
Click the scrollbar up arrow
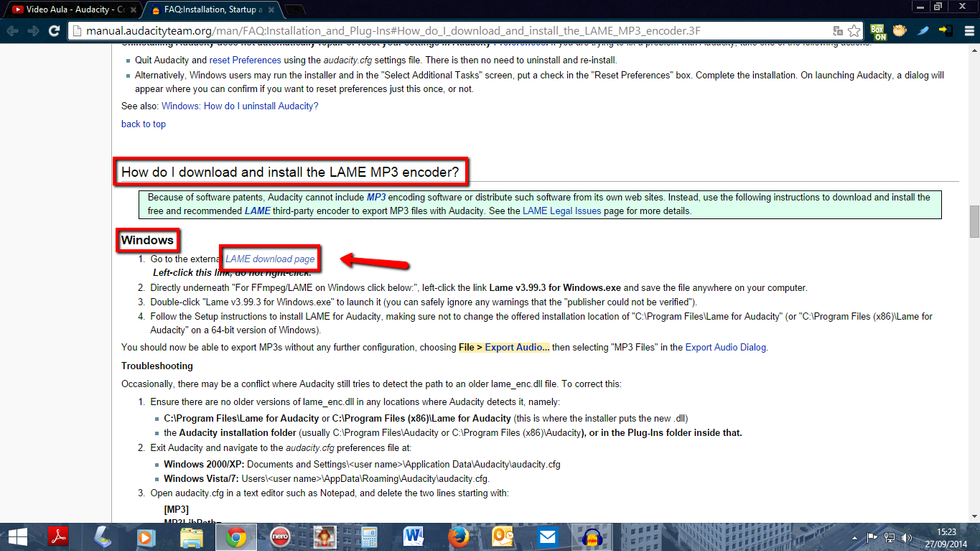pos(974,51)
